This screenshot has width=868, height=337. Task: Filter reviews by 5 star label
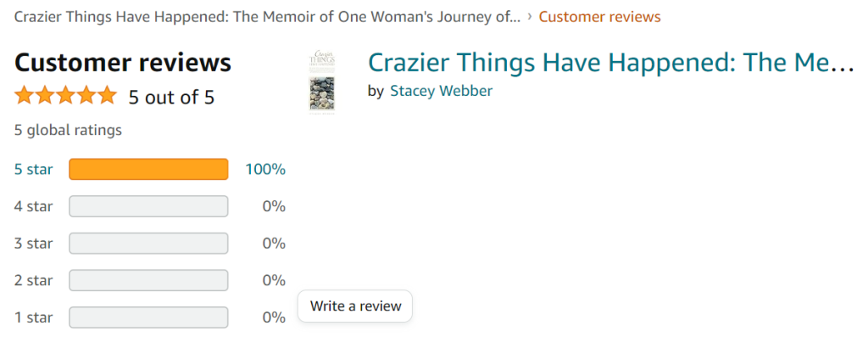pyautogui.click(x=33, y=169)
